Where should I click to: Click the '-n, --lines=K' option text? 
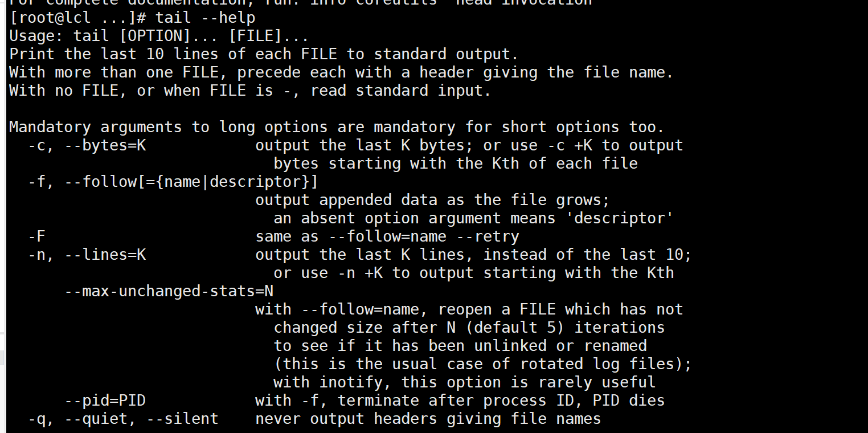click(87, 255)
